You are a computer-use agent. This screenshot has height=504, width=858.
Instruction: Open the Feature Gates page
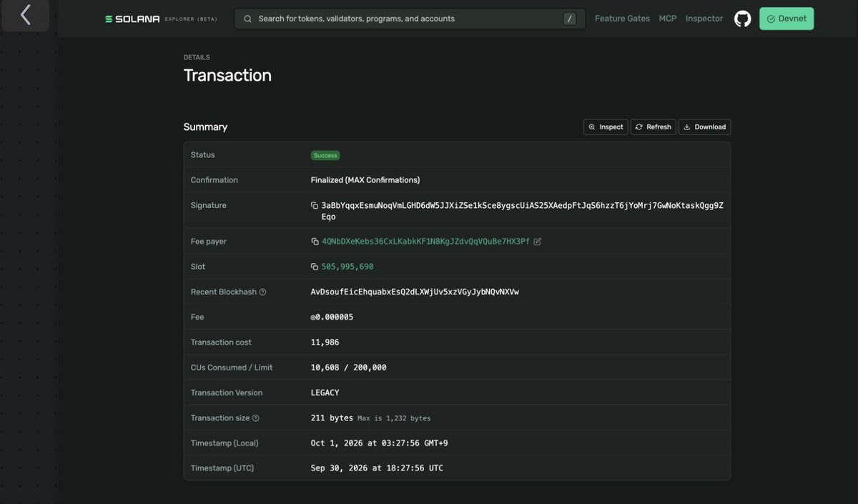tap(622, 19)
